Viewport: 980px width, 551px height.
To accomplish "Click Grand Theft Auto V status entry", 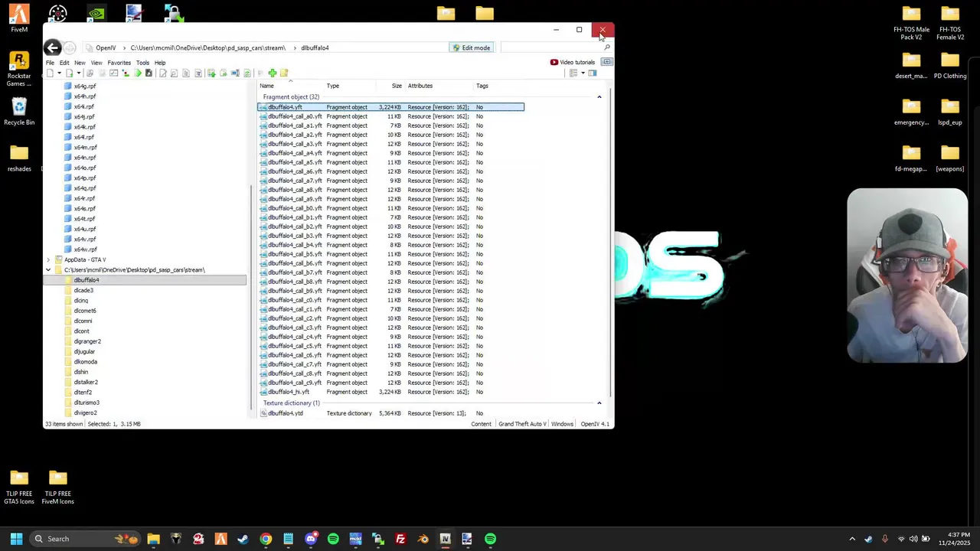I will tap(522, 424).
